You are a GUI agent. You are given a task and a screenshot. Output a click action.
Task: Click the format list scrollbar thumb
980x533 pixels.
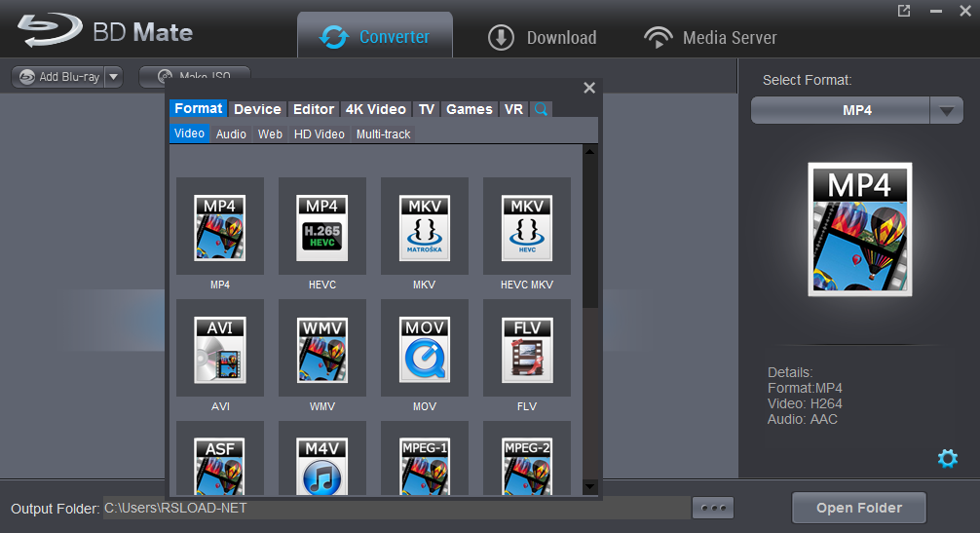tap(590, 233)
